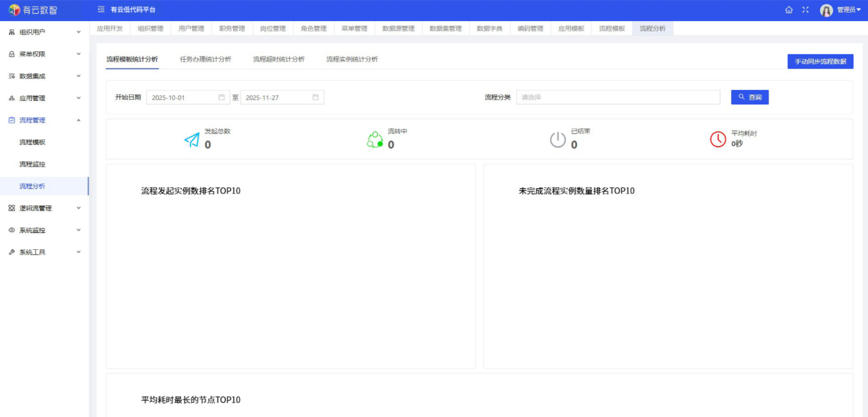Click the end date field 2025-11-27
868x417 pixels.
click(276, 97)
